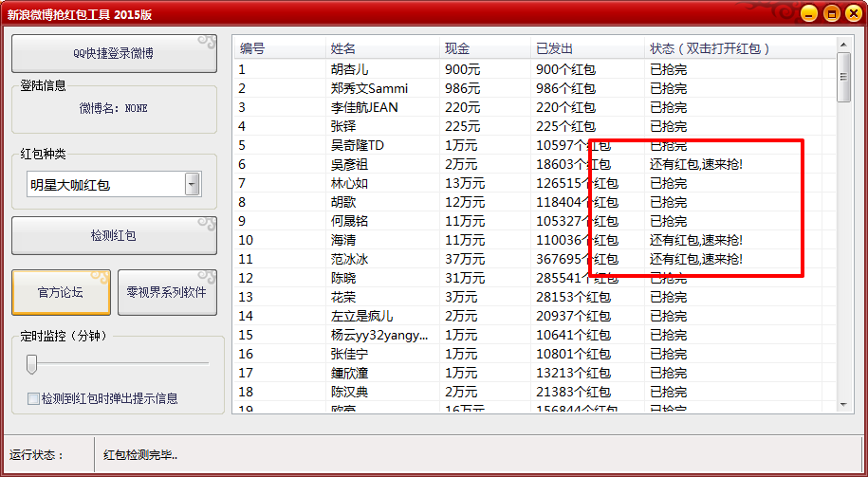Maximize the window using title bar button

pos(831,14)
